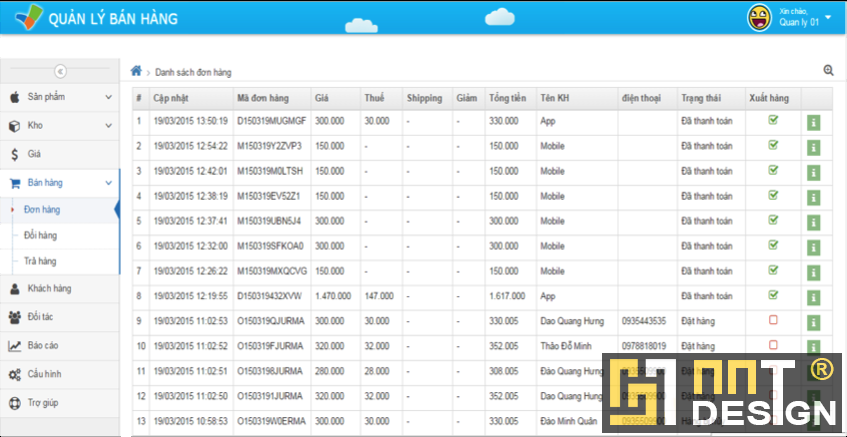The width and height of the screenshot is (847, 437).
Task: Open the Cấu hình menu
Action: (x=59, y=374)
